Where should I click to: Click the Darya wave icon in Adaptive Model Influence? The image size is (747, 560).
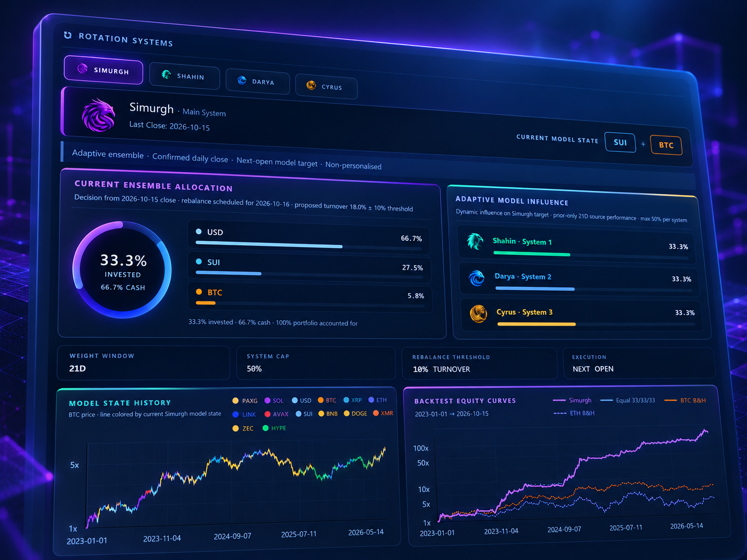(x=477, y=278)
